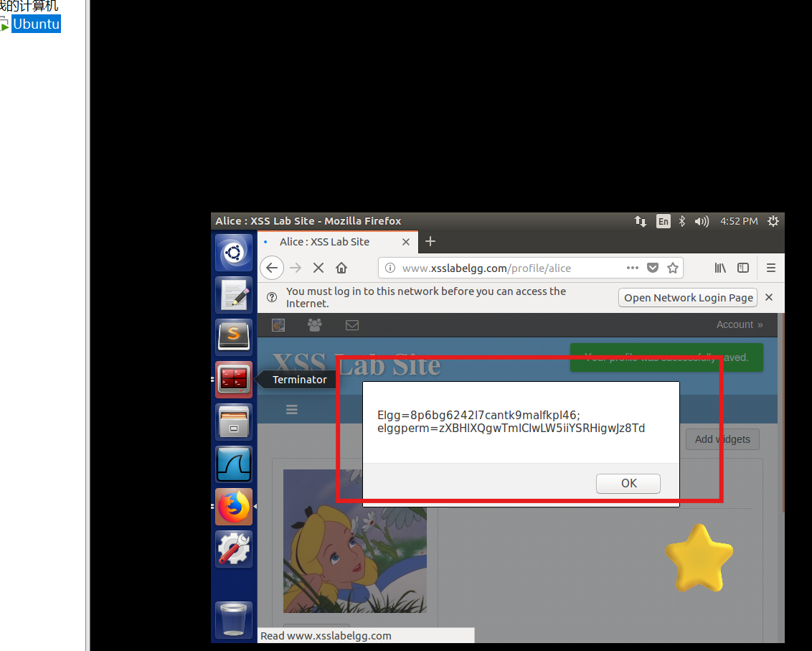Screen dimensions: 812x651
Task: Open the Firefox hamburger menu
Action: [x=771, y=268]
